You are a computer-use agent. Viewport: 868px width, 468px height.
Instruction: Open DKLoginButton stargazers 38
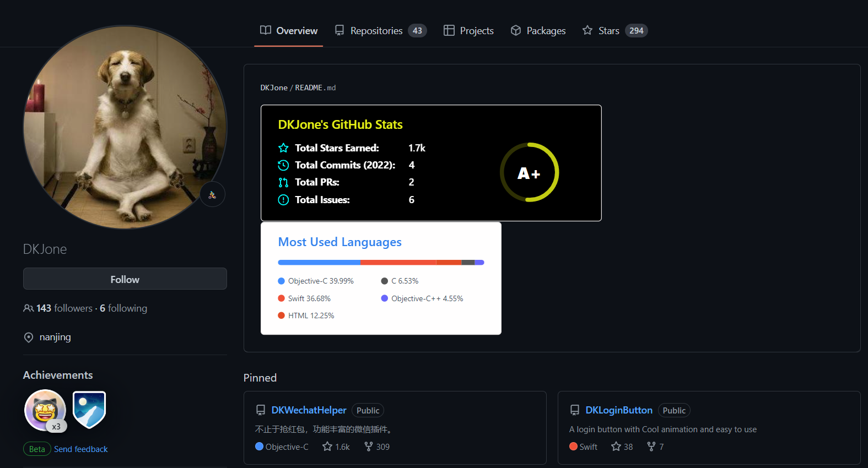pyautogui.click(x=622, y=447)
